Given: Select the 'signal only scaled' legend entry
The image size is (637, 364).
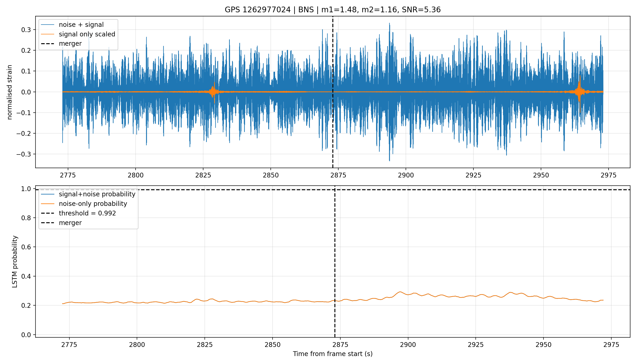Looking at the screenshot, I should click(78, 34).
